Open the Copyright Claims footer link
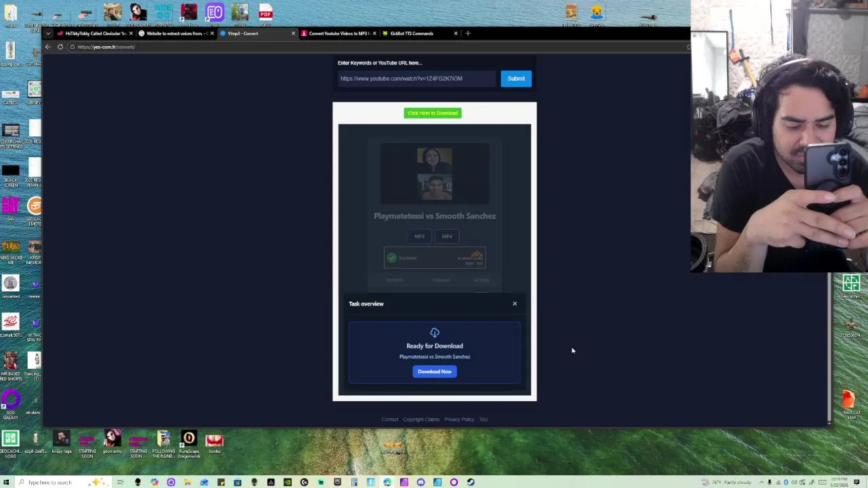The image size is (868, 488). [421, 420]
